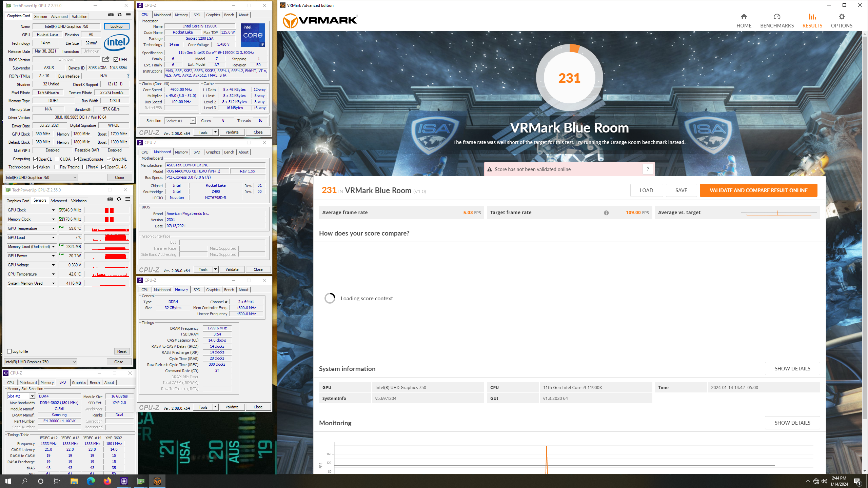Toggle DirectML checkbox
This screenshot has width=868, height=488.
[109, 159]
